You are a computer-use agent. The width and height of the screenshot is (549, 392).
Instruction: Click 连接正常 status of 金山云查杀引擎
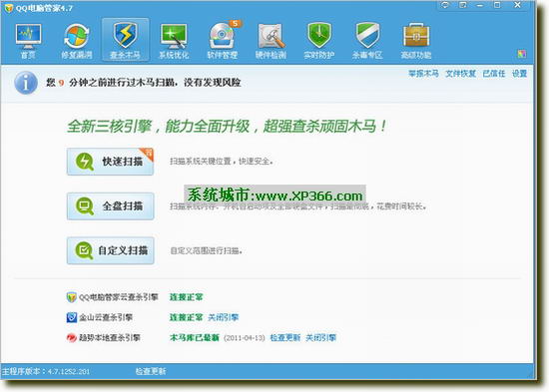[x=187, y=317]
